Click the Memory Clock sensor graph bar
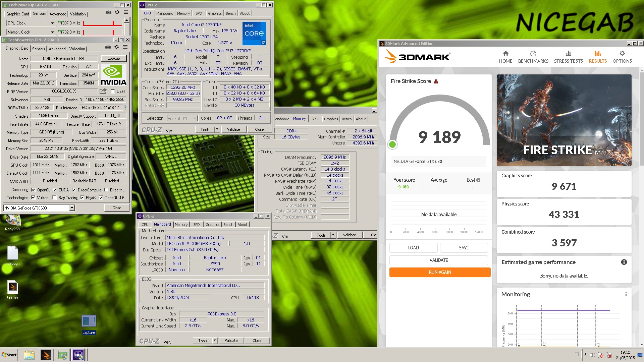 (x=103, y=32)
